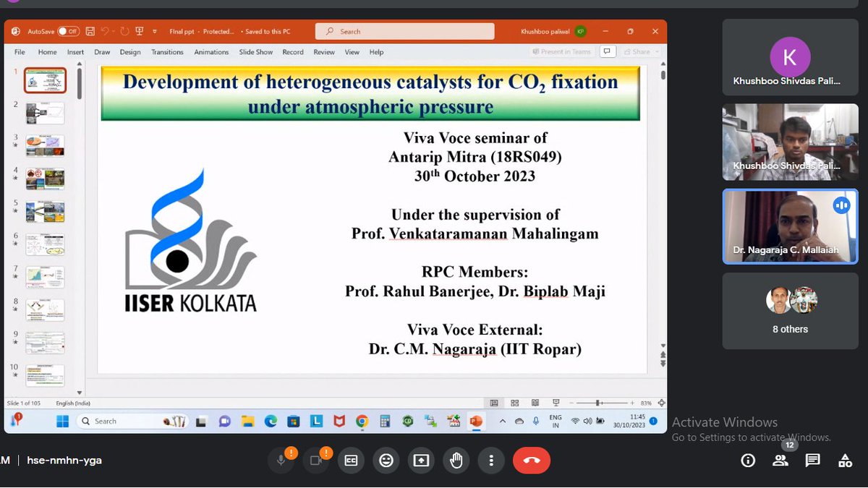Turn on the camera
This screenshot has width=868, height=488.
(315, 460)
